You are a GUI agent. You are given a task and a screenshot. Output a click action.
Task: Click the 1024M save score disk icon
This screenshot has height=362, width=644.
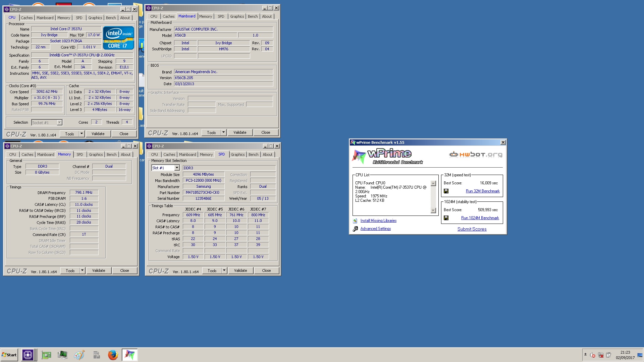click(446, 218)
